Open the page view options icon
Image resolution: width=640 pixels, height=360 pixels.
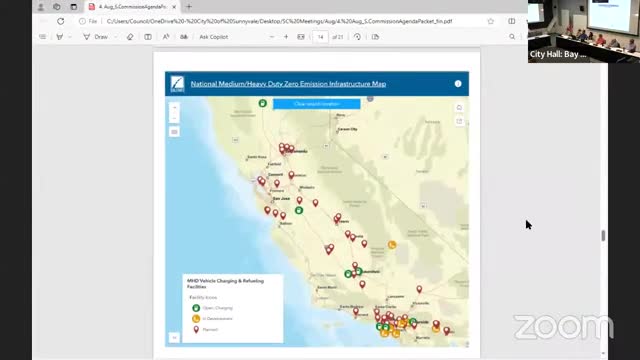point(375,37)
